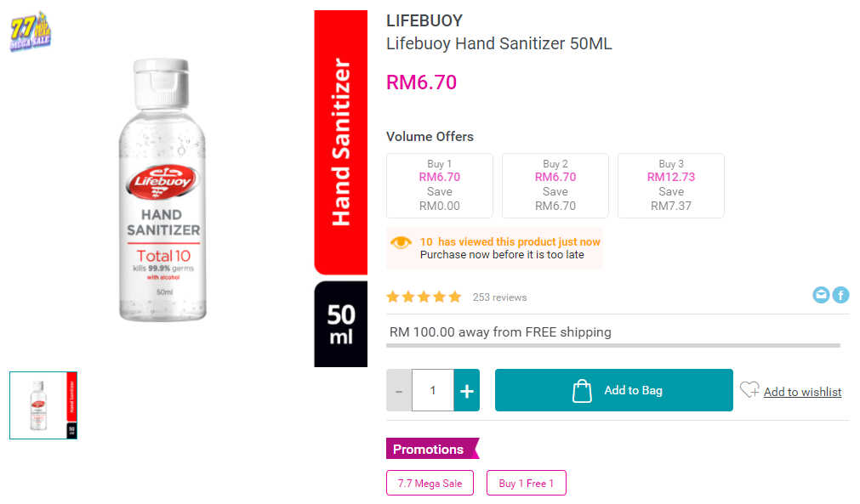Select the hand sanitizer product thumbnail
Image resolution: width=860 pixels, height=504 pixels.
(43, 405)
